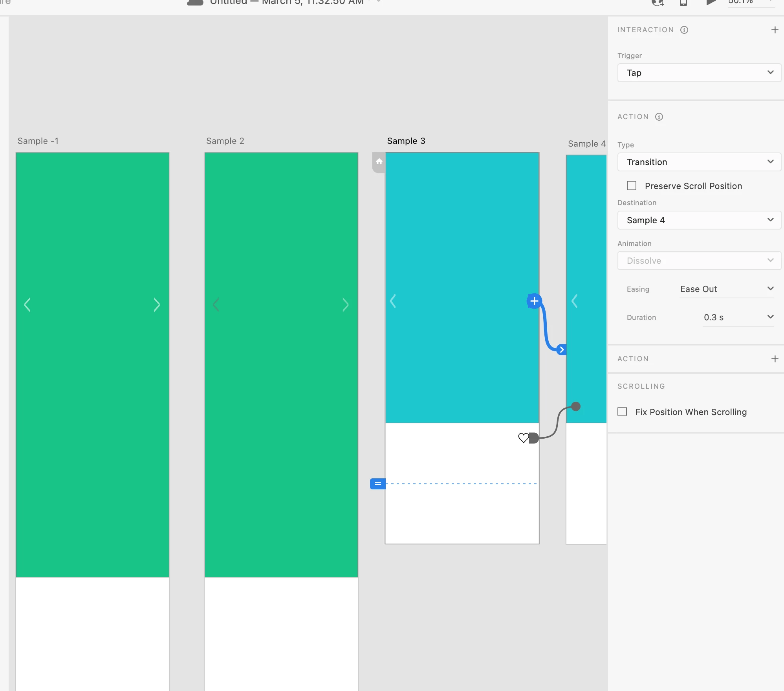The height and width of the screenshot is (691, 784).
Task: Open the Trigger dropdown set to Tap
Action: 699,73
